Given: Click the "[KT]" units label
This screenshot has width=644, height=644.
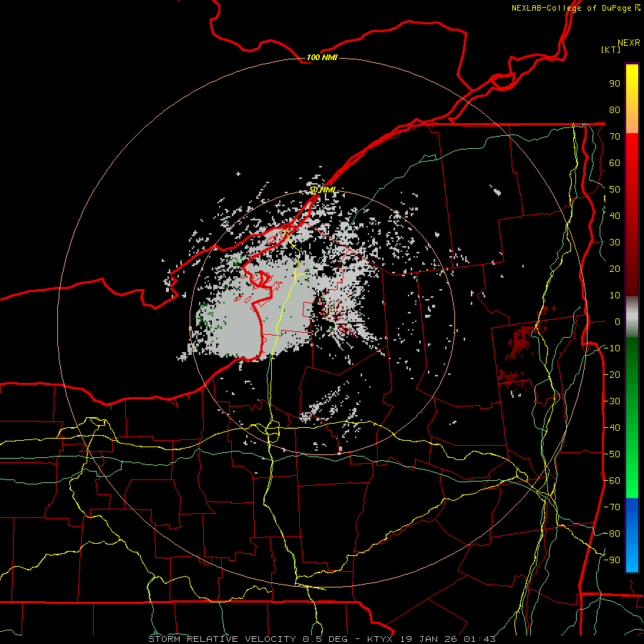Looking at the screenshot, I should [610, 49].
